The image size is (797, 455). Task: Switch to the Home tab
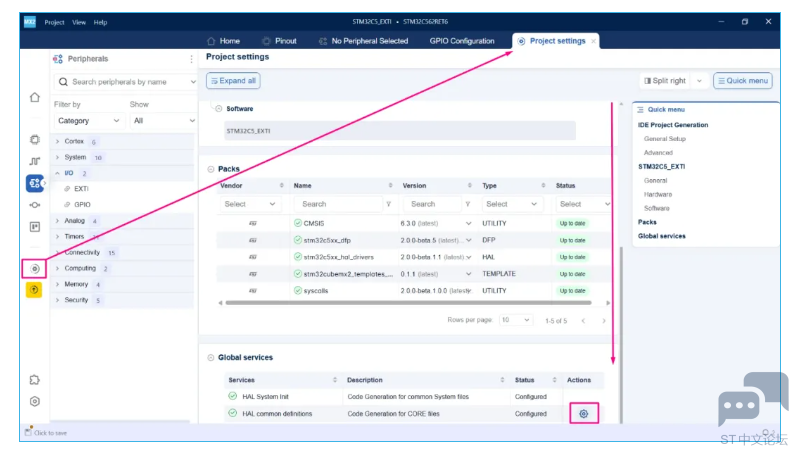[x=224, y=41]
